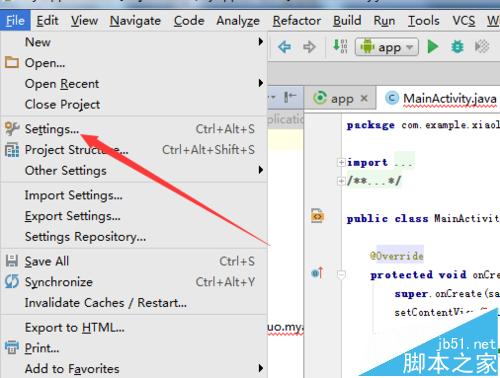This screenshot has height=378, width=500.
Task: Choose Settings Repository... entry
Action: (x=133, y=237)
